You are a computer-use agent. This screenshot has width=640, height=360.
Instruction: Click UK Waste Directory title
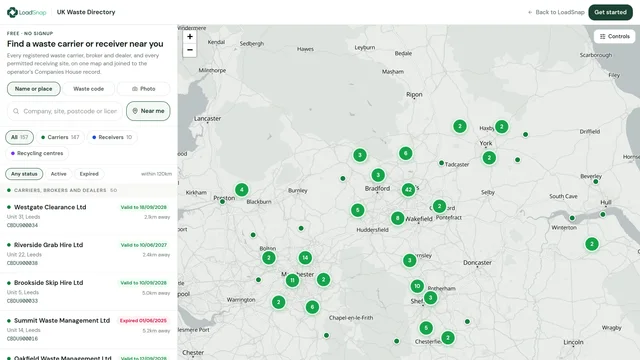(x=86, y=12)
